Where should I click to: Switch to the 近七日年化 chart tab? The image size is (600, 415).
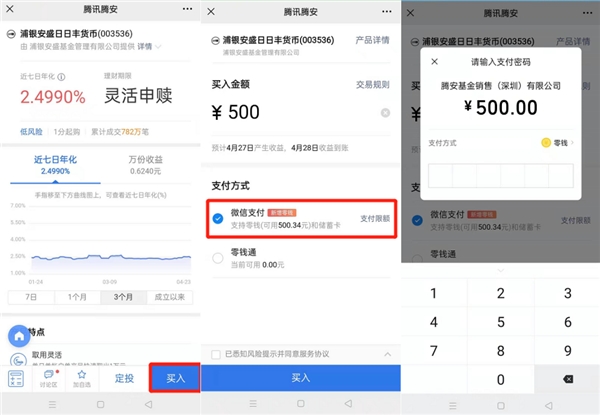[x=55, y=165]
